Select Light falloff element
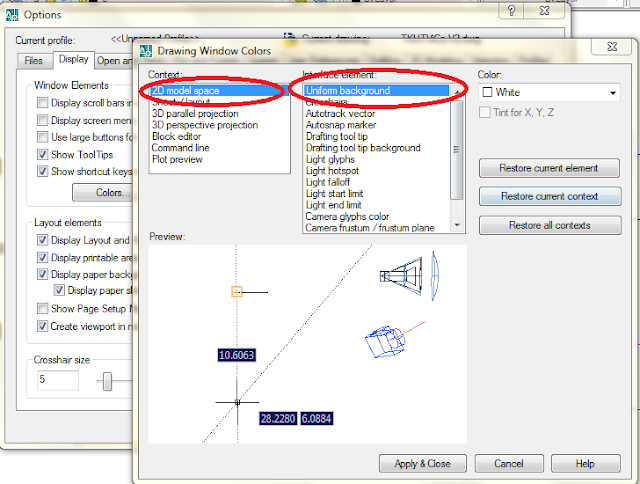 [378, 182]
